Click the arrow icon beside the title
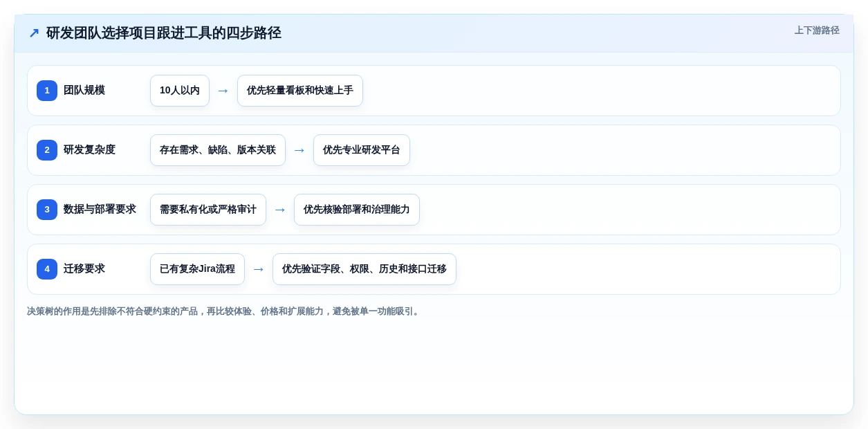The width and height of the screenshot is (868, 429). [x=34, y=33]
